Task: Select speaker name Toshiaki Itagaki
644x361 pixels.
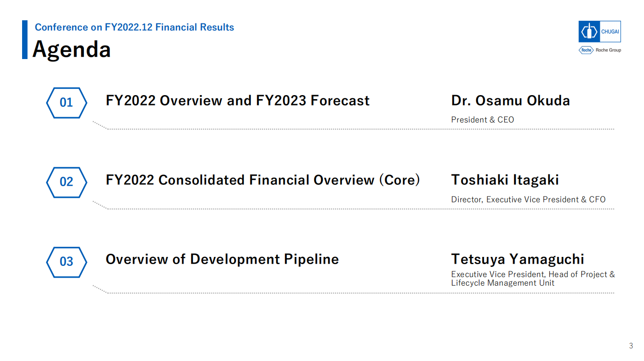Action: point(505,180)
